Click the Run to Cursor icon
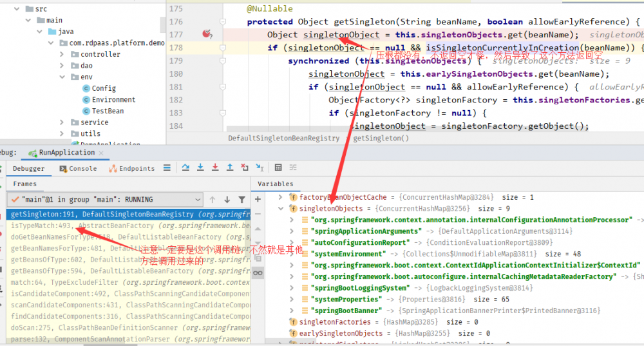 click(260, 168)
